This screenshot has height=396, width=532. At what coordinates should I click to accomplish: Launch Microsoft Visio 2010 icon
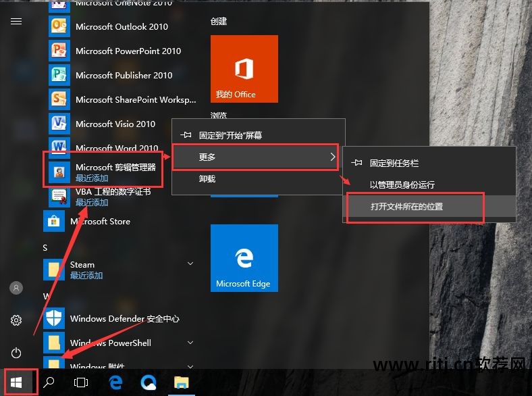point(59,124)
